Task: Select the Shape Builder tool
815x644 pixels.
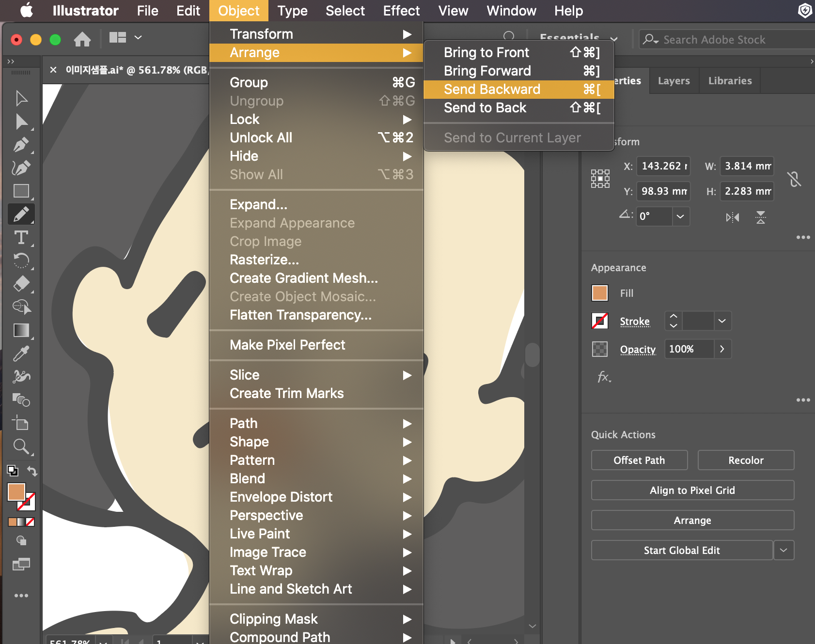Action: pos(21,400)
